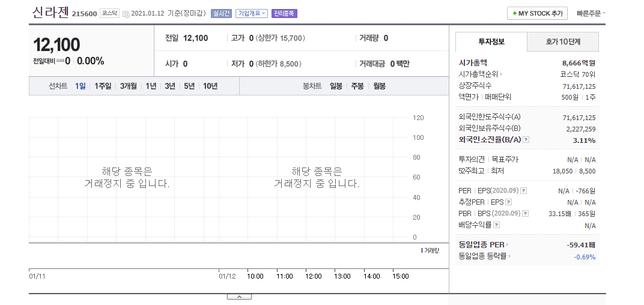The image size is (644, 305).
Task: Select 1년 line chart period
Action: tap(151, 86)
